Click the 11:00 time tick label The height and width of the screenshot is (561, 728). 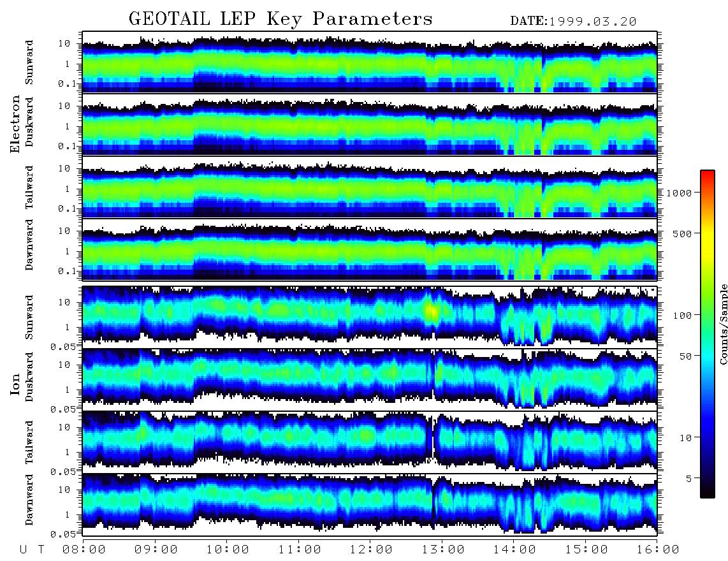click(300, 550)
